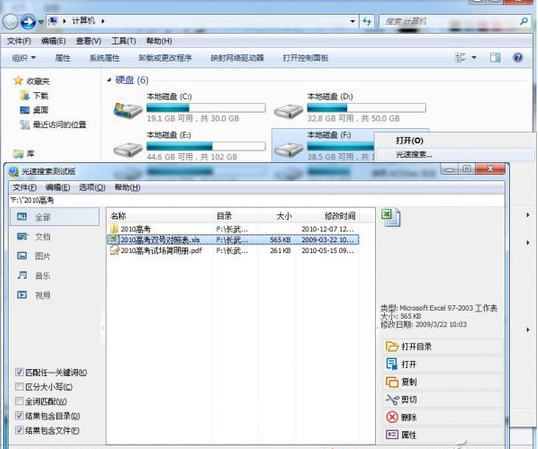The width and height of the screenshot is (538, 449).
Task: Open Desktop icon in Explorer sidebar
Action: [x=25, y=110]
